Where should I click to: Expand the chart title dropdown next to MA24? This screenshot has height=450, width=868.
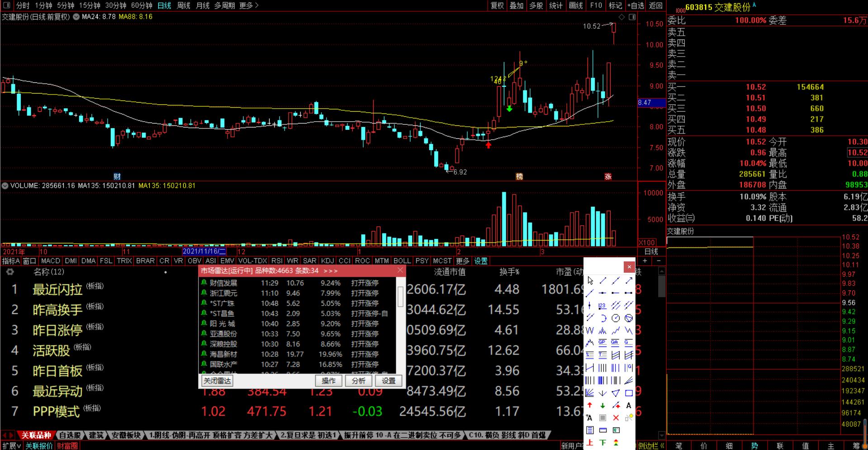coord(76,17)
